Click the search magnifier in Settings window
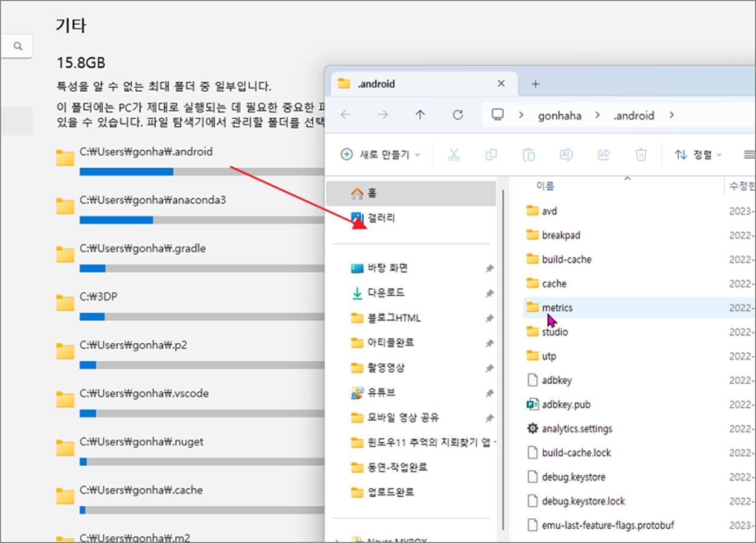This screenshot has width=756, height=543. (x=18, y=46)
